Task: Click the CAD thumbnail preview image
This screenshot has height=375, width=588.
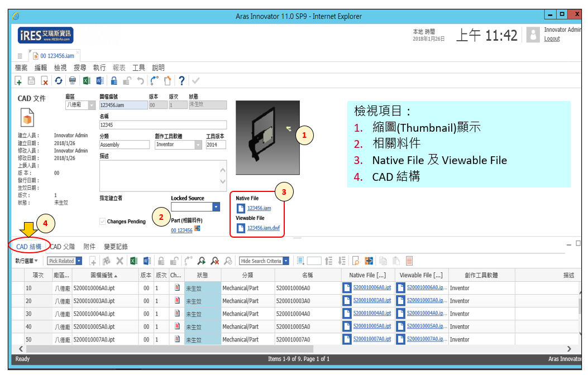Action: click(x=267, y=137)
